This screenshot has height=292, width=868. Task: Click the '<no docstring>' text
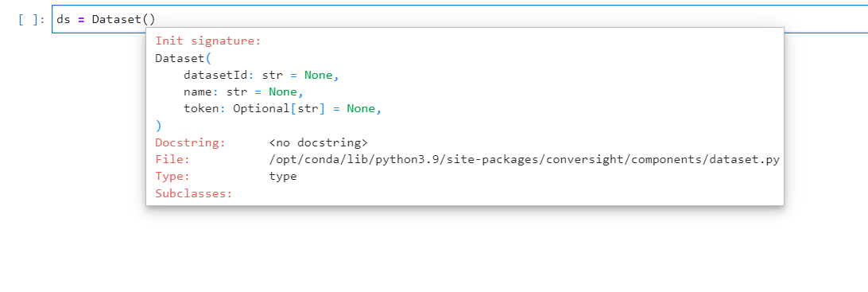pos(318,142)
